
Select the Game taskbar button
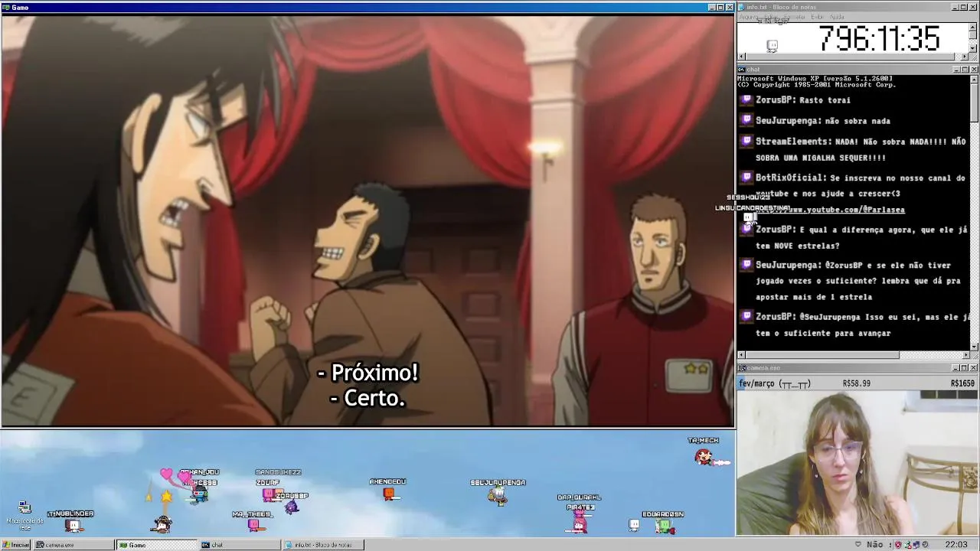(x=156, y=545)
